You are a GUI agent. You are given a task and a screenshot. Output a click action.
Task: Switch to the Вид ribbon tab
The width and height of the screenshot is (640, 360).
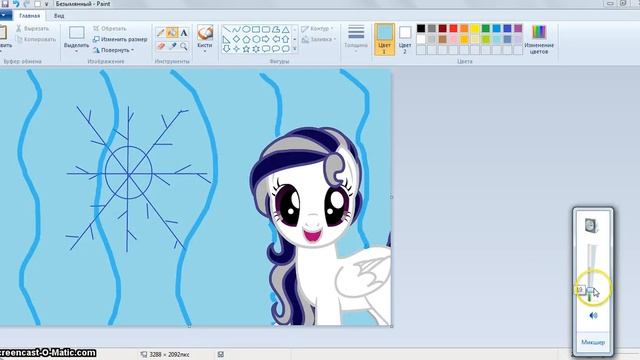(x=59, y=16)
